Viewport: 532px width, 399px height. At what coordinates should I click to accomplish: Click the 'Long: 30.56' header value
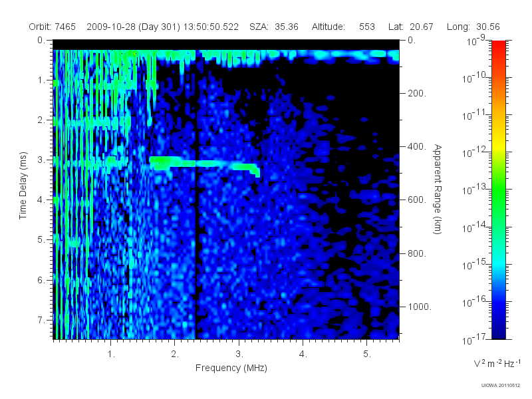click(x=473, y=27)
